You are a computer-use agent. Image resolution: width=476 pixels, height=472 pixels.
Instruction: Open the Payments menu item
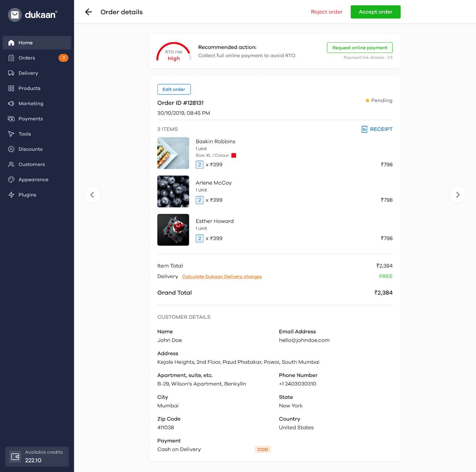click(x=37, y=118)
